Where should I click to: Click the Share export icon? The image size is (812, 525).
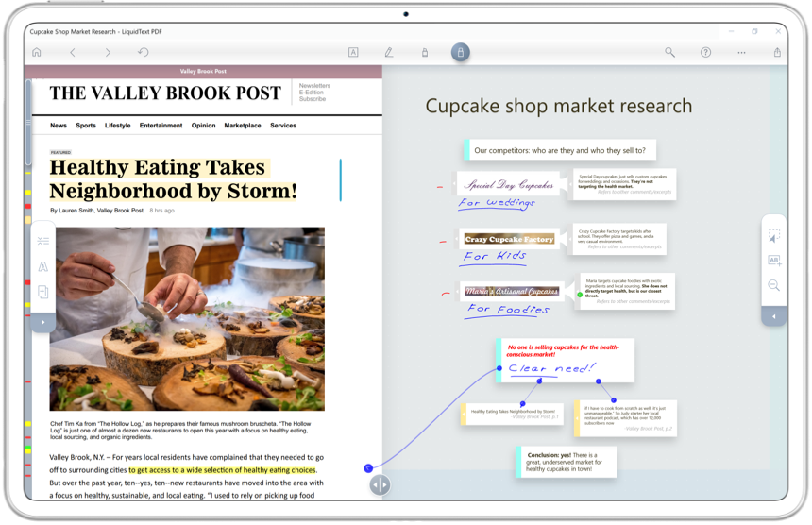(x=777, y=53)
